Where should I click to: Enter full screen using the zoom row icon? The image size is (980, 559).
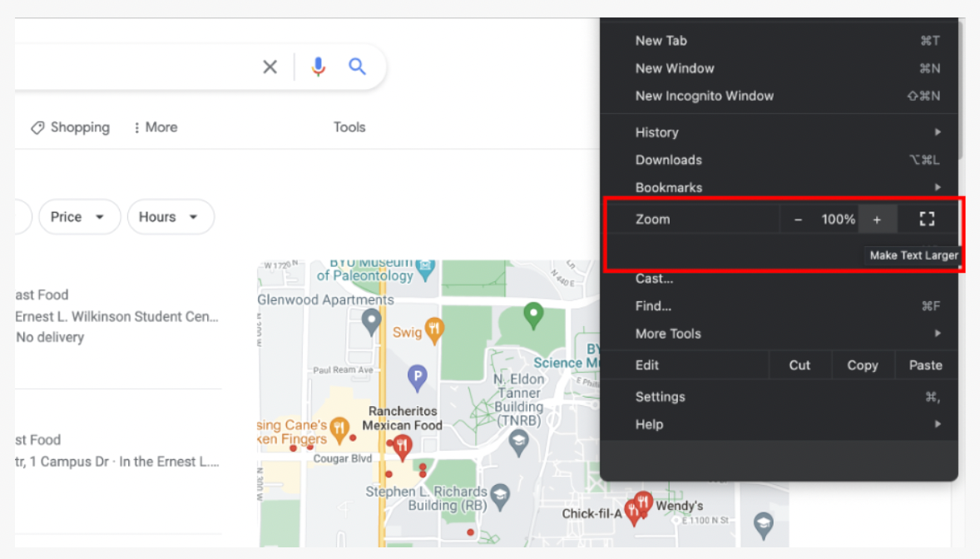pos(927,219)
